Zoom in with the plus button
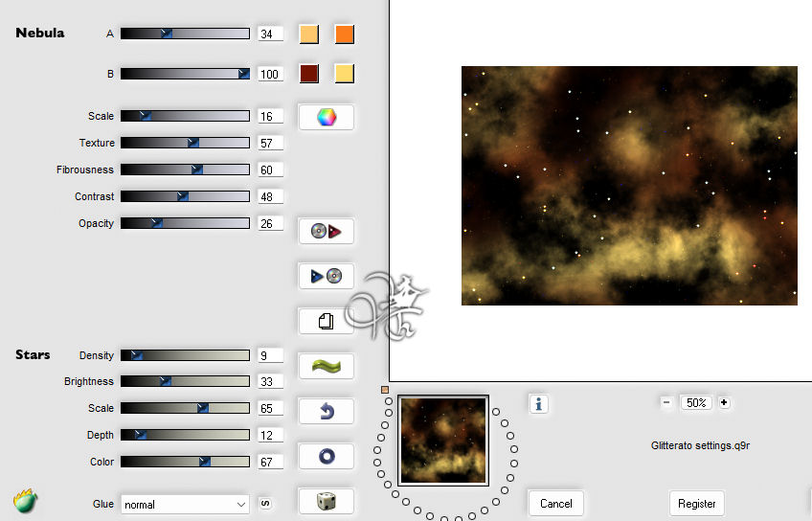 [724, 402]
